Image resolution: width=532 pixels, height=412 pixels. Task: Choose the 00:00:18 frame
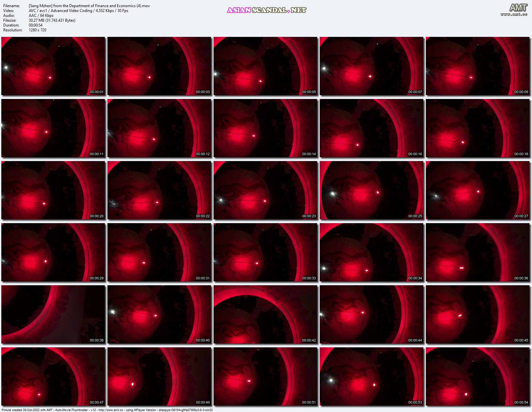[478, 128]
